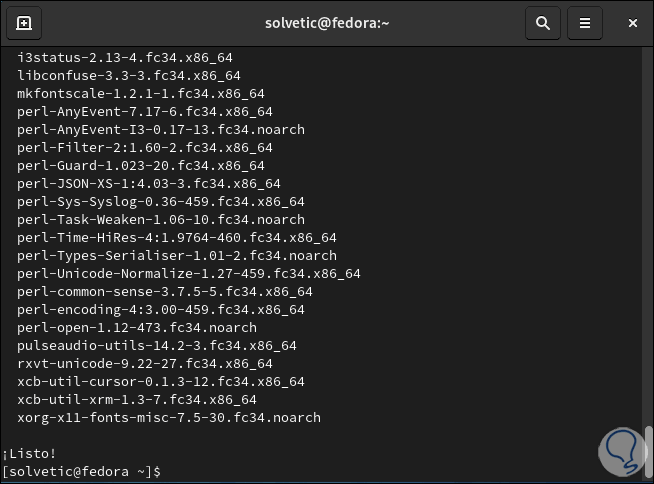Open a new terminal tab
This screenshot has height=484, width=654.
pyautogui.click(x=24, y=22)
